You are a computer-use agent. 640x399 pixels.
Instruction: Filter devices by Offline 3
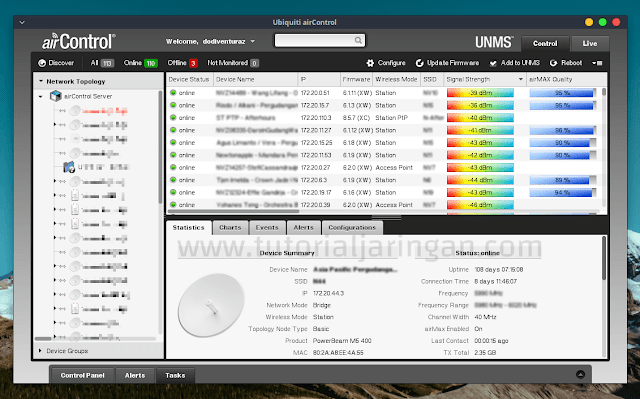point(182,63)
